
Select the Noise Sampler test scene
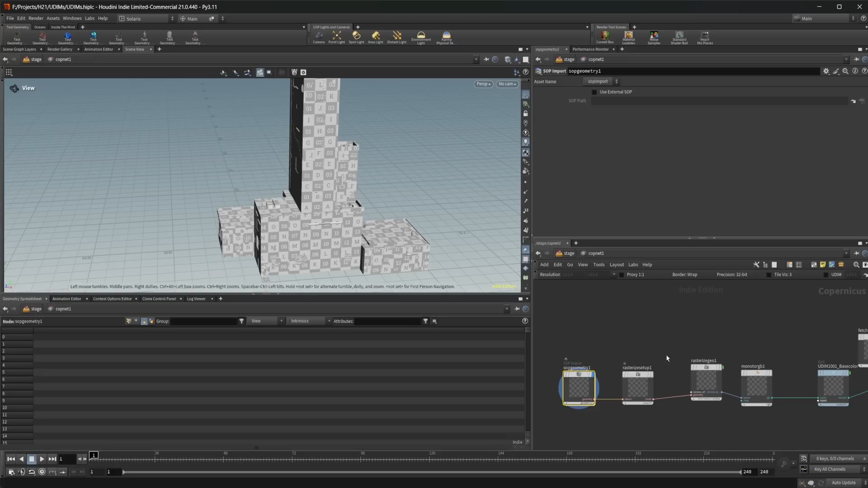click(x=654, y=38)
